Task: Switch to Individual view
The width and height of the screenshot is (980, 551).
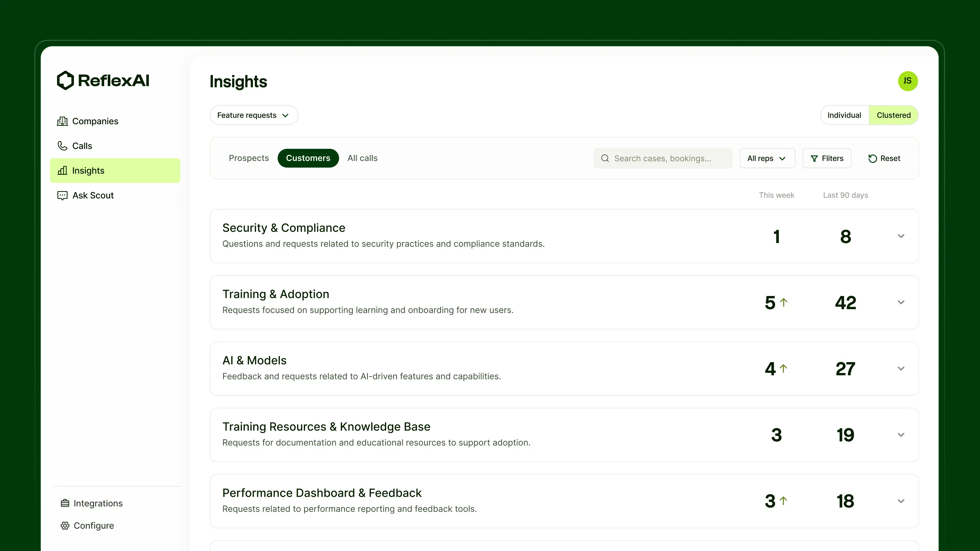Action: pyautogui.click(x=844, y=115)
